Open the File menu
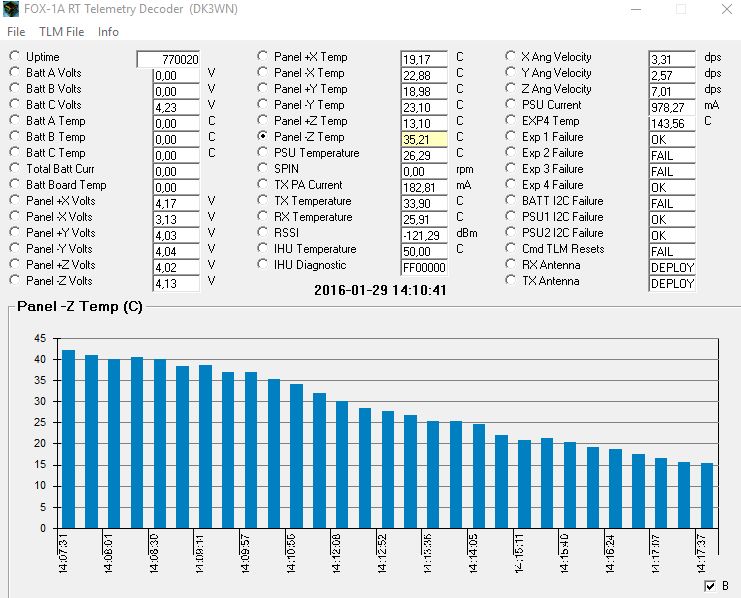Screen dimensions: 741x598 (x=16, y=32)
